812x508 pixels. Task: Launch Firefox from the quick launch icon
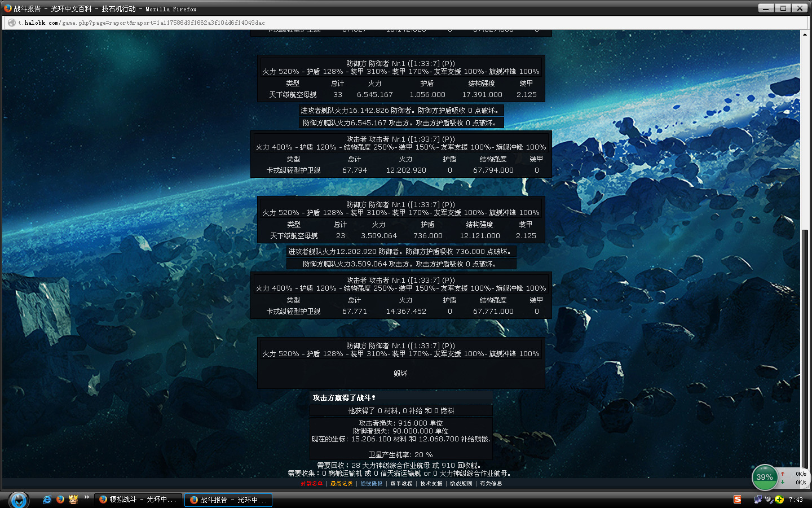pyautogui.click(x=60, y=500)
